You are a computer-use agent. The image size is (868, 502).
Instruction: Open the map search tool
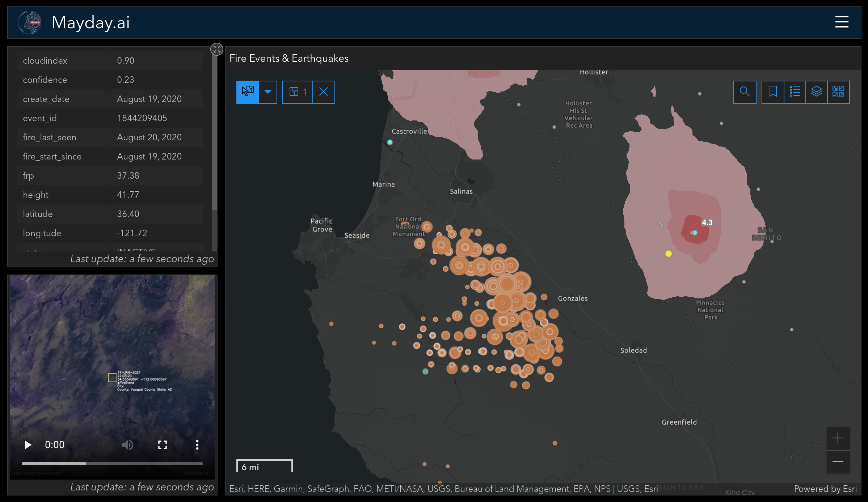point(745,92)
